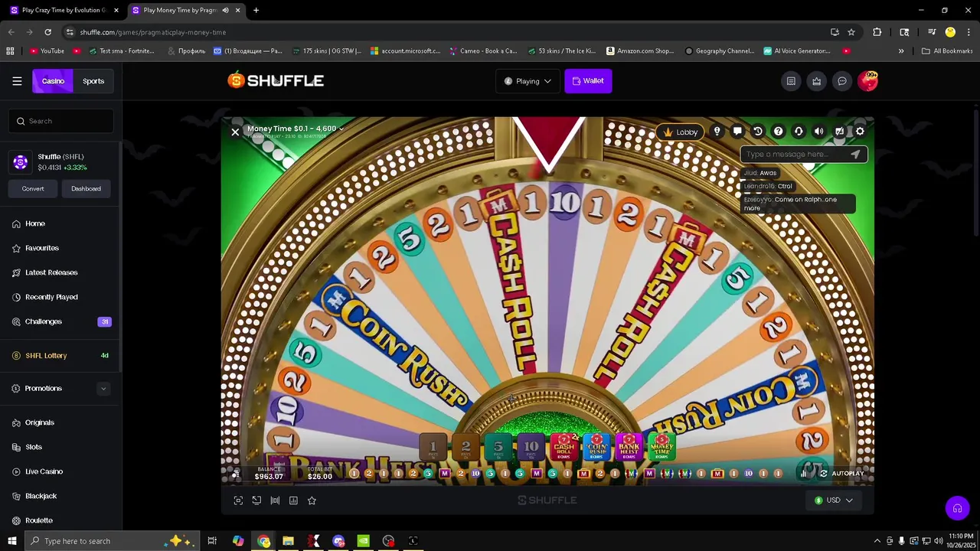The image size is (980, 551).
Task: Toggle the game chat bubble icon
Action: tap(737, 132)
